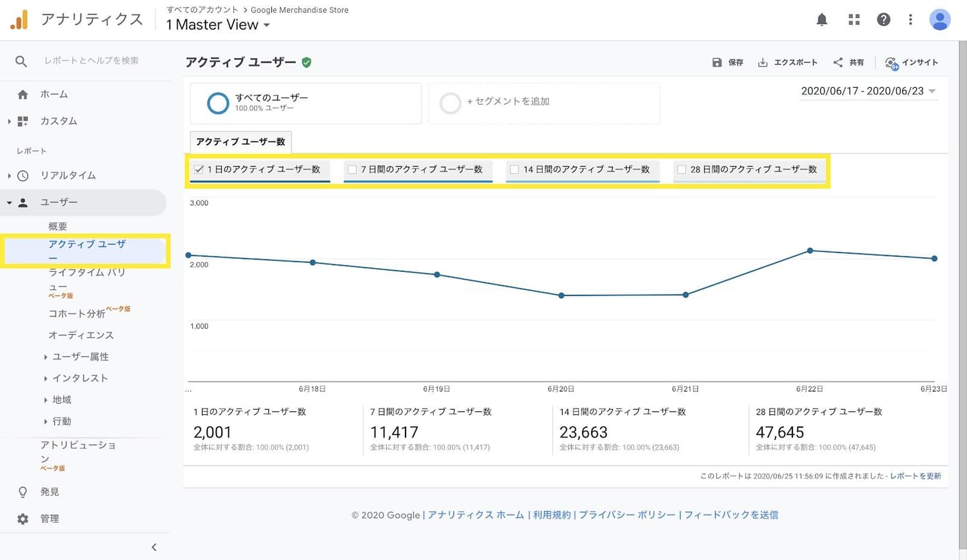Click the user account avatar
The height and width of the screenshot is (560, 967).
pos(939,20)
